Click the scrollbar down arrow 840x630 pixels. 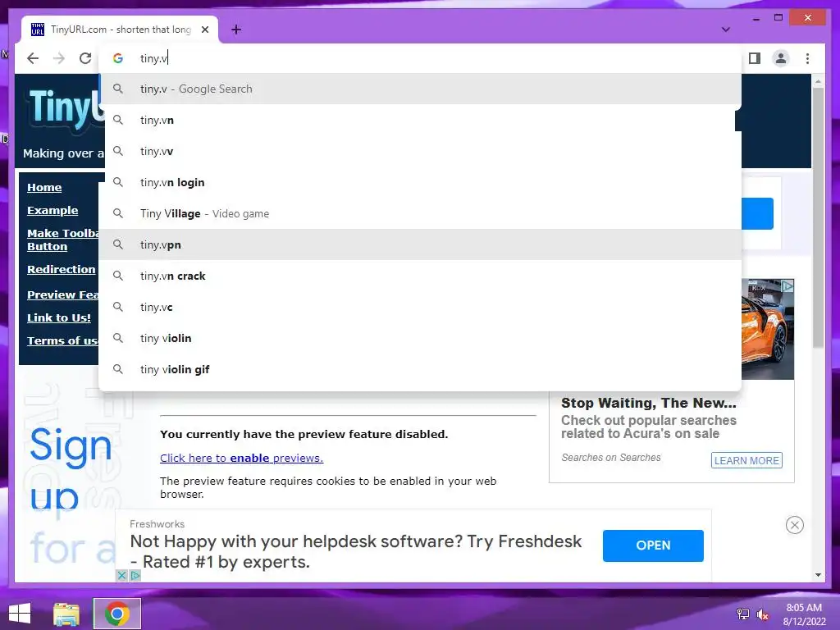[818, 575]
